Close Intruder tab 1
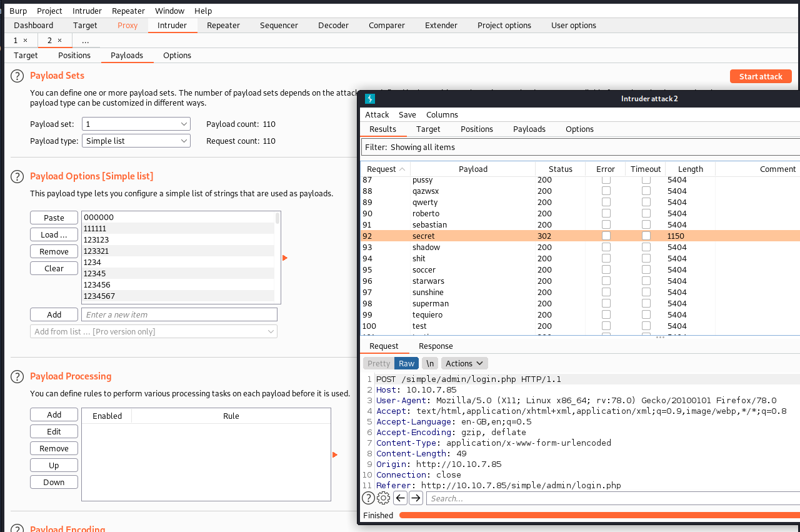This screenshot has width=800, height=532. tap(25, 40)
